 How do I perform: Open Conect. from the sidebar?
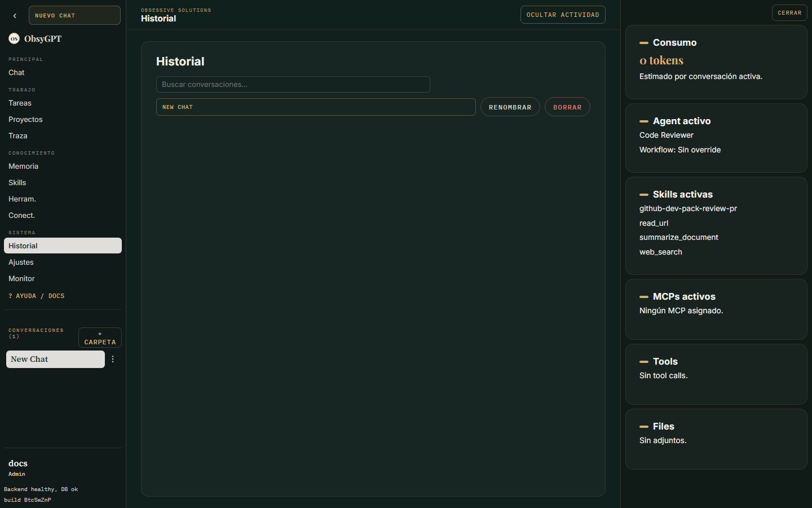tap(63, 216)
